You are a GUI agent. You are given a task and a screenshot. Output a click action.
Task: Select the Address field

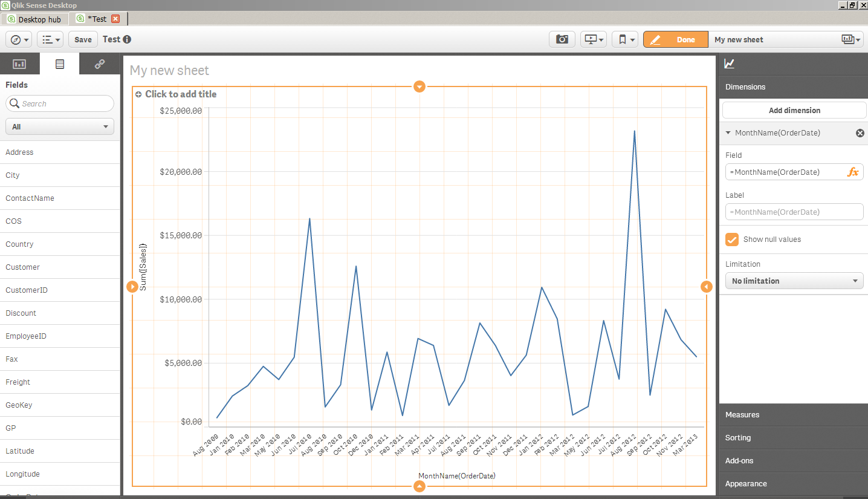[60, 152]
